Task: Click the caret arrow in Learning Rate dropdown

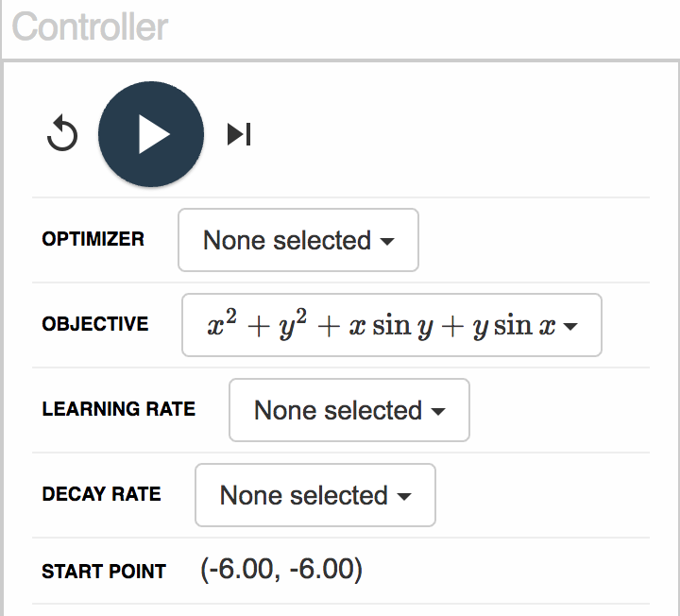Action: (438, 411)
